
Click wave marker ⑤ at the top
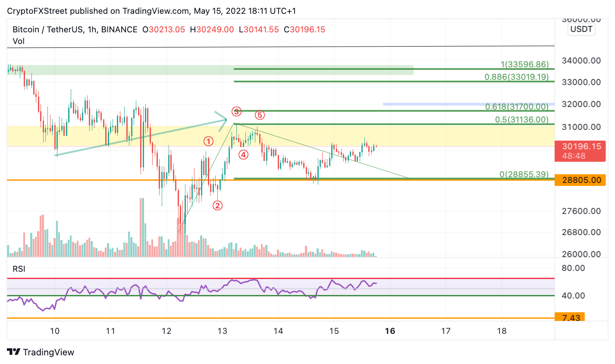259,114
